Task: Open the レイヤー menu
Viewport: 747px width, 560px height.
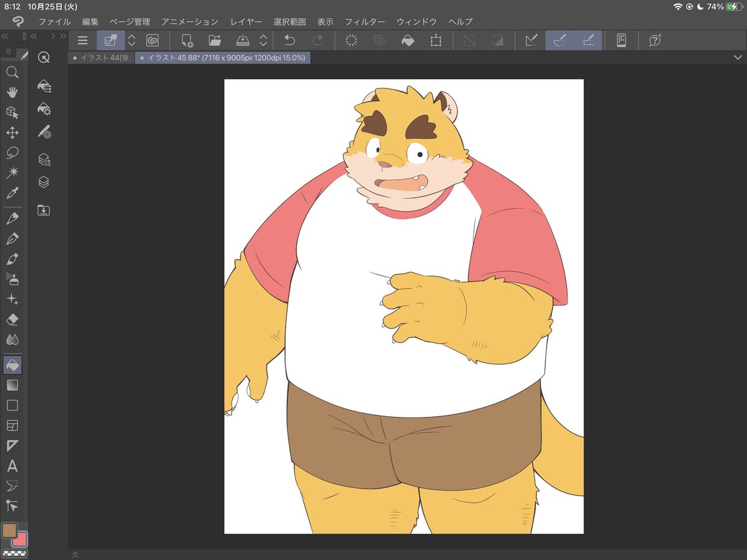Action: click(x=246, y=22)
